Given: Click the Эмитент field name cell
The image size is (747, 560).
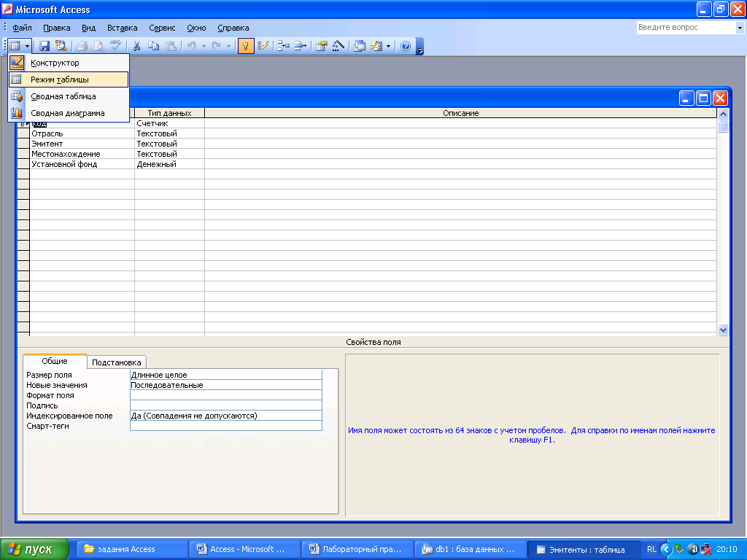Looking at the screenshot, I should [x=82, y=144].
